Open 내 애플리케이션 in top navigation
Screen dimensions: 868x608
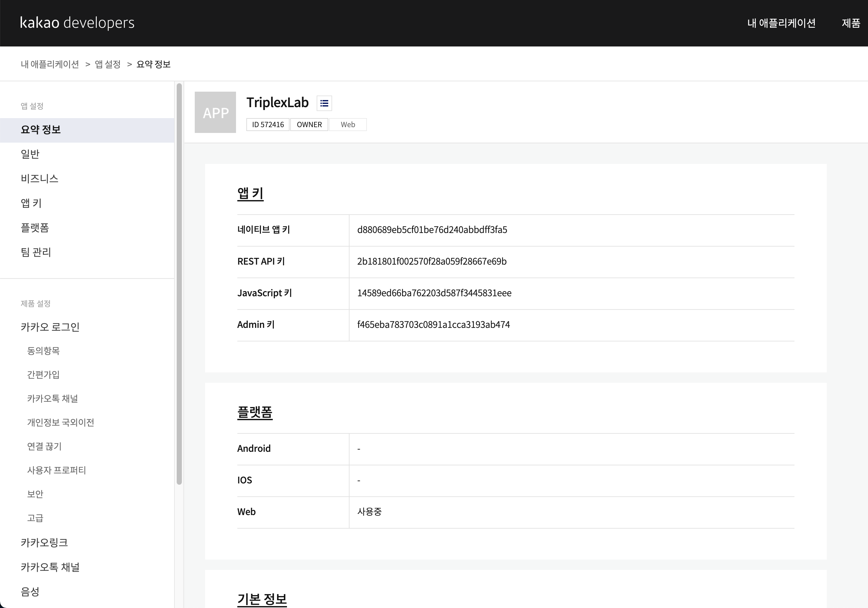point(781,23)
